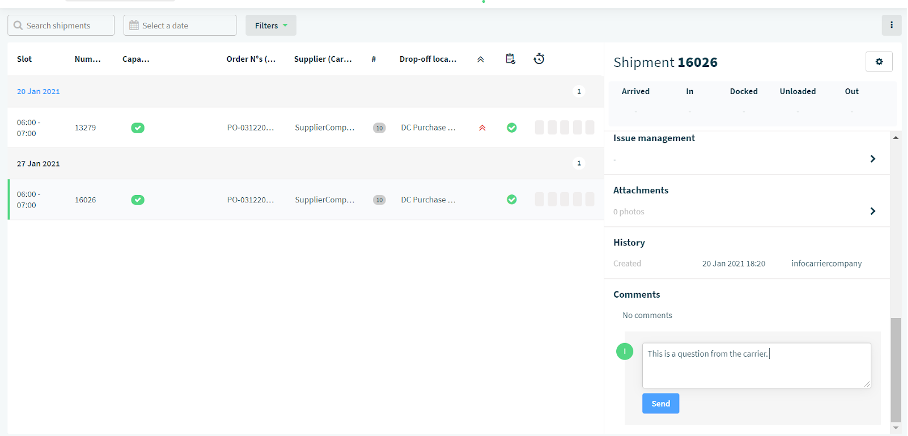
Task: Click the Drop-off loca... column header
Action: pyautogui.click(x=428, y=59)
